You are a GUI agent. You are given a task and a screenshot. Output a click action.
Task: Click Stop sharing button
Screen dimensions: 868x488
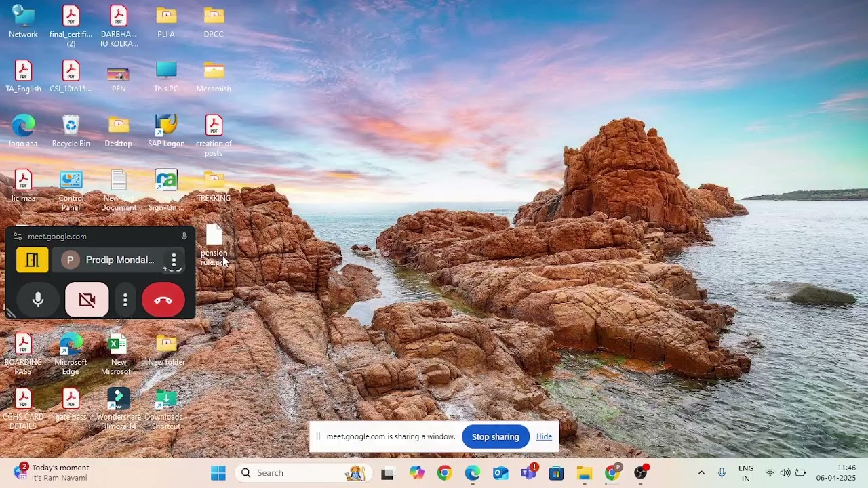pos(496,437)
